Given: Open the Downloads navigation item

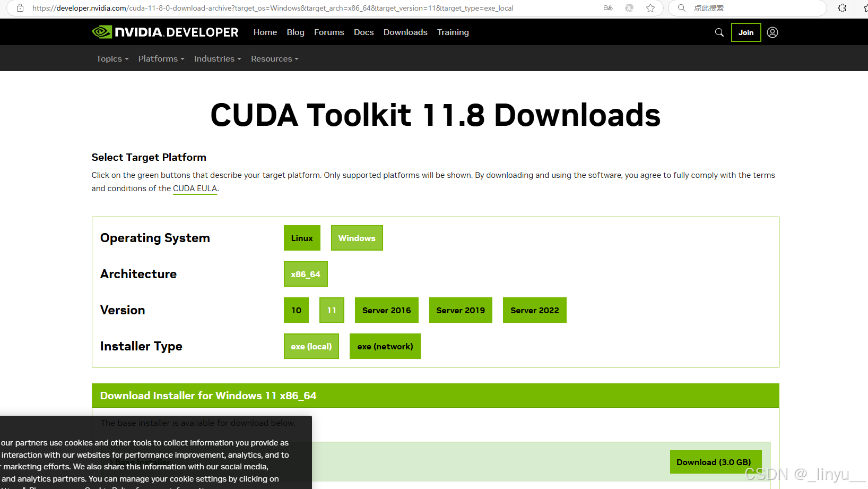Looking at the screenshot, I should coord(405,32).
